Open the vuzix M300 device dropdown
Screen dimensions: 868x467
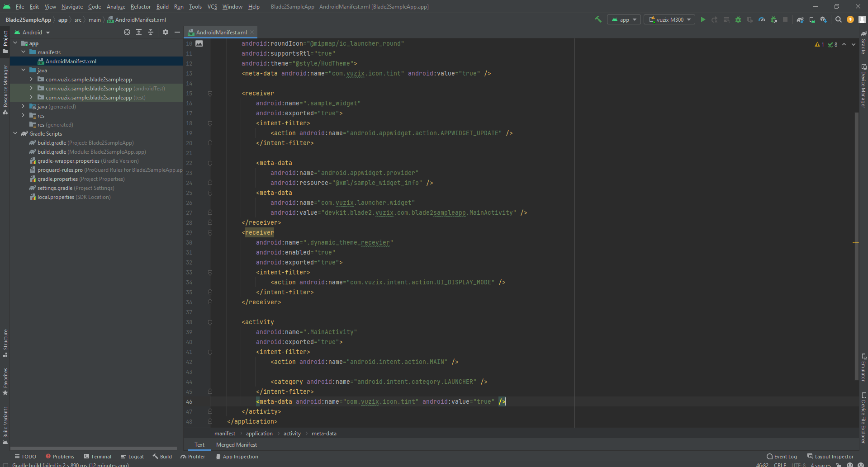pyautogui.click(x=670, y=19)
